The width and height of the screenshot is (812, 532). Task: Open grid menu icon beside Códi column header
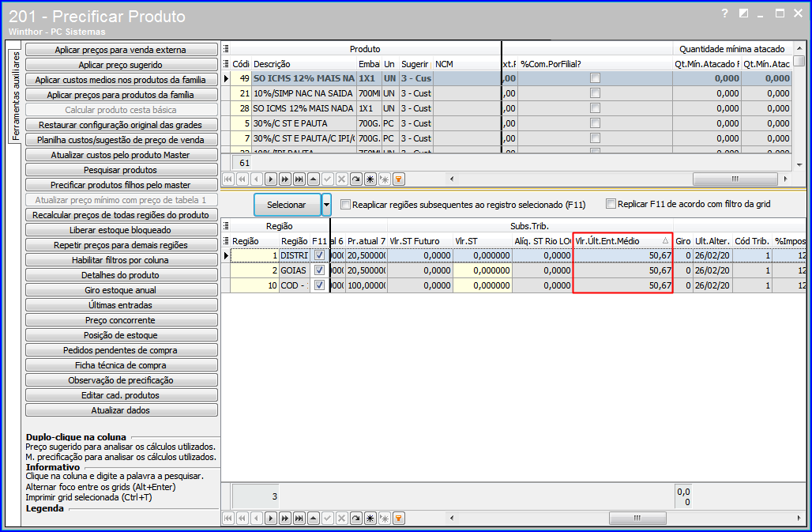pos(226,64)
